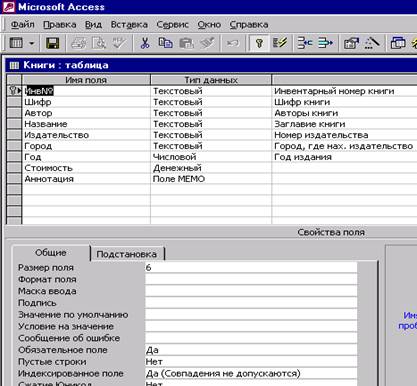417x386 pixels.
Task: Click the Print Preview icon
Action: point(99,43)
